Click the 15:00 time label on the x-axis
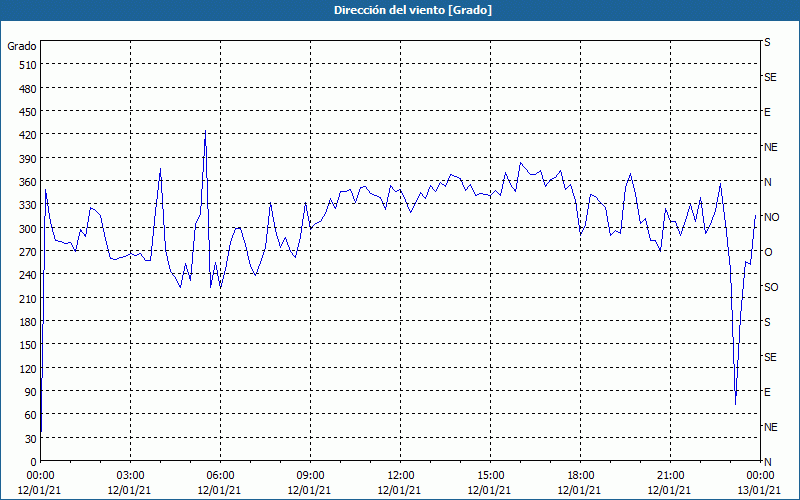The width and height of the screenshot is (800, 500). click(x=490, y=476)
